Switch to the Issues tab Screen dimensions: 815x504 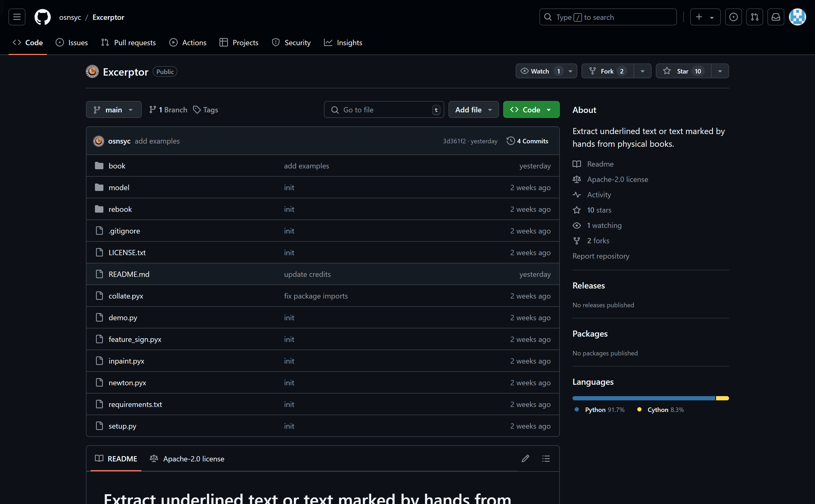tap(72, 43)
